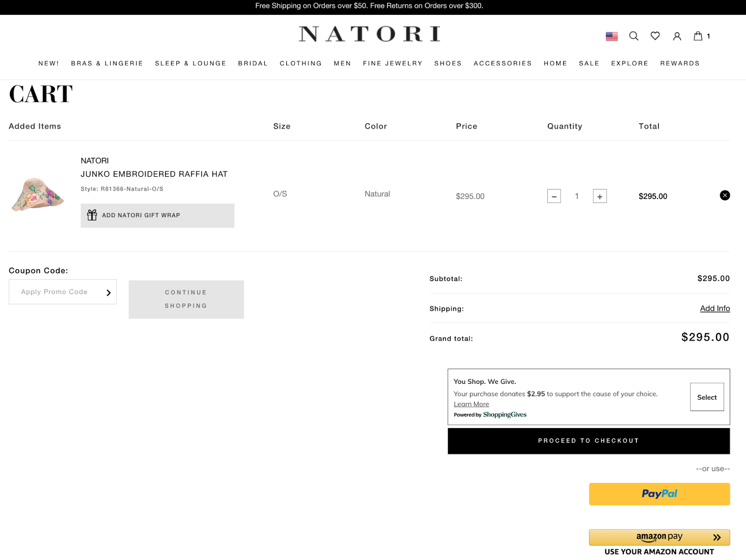746x560 pixels.
Task: Pay with the PayPal button
Action: [x=659, y=494]
